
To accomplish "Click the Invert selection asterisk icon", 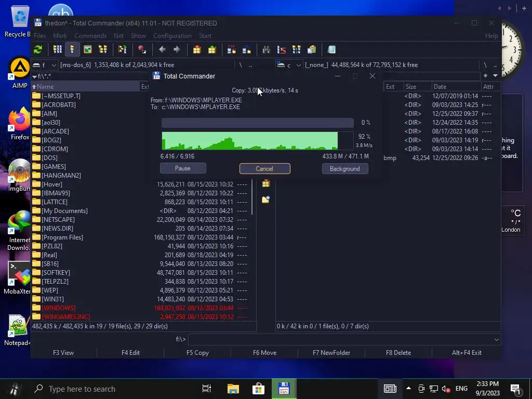I will point(142,49).
